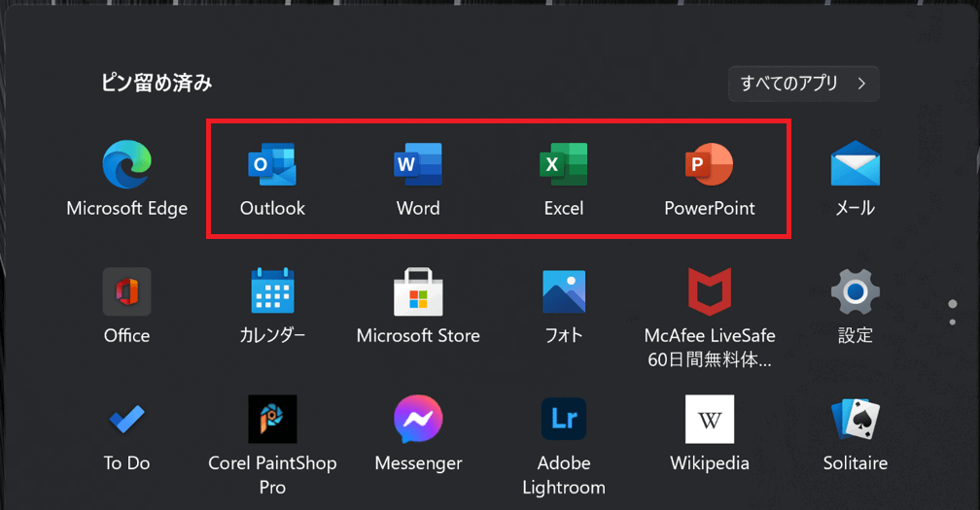Open Adobe Lightroom

tap(564, 419)
